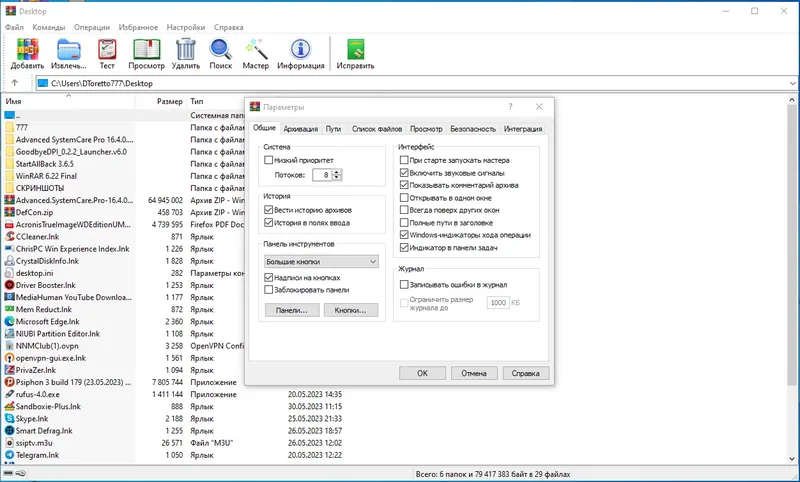Viewport: 800px width, 482px height.
Task: Click the 777 folder icon
Action: click(9, 128)
